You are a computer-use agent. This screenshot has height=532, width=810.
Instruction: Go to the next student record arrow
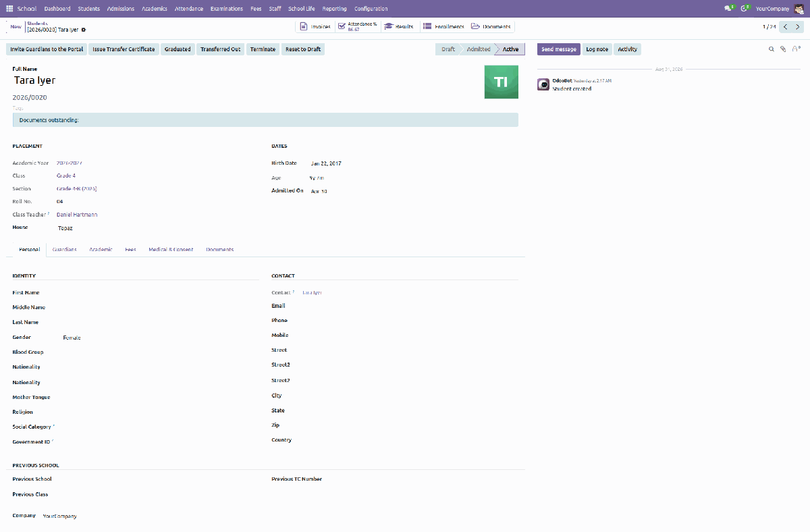[798, 27]
